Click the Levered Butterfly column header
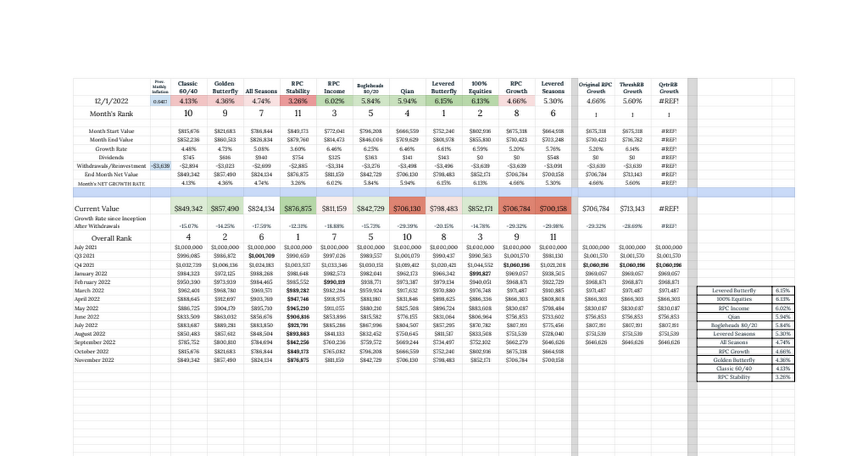The width and height of the screenshot is (868, 456). (443, 88)
